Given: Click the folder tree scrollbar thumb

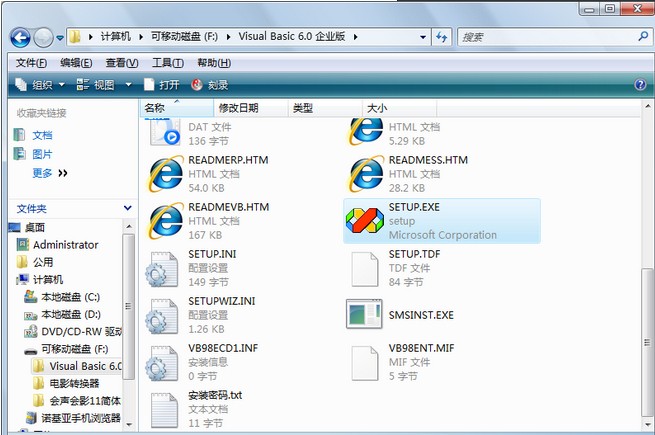Looking at the screenshot, I should coord(128,306).
